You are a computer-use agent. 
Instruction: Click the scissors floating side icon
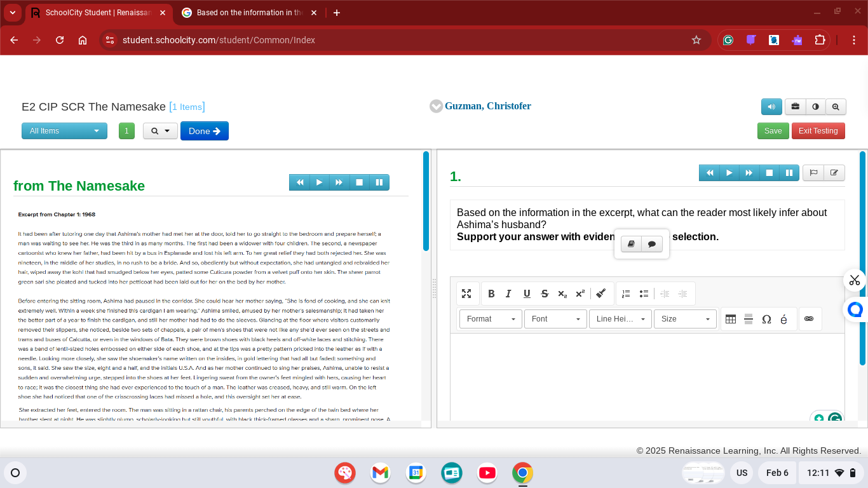click(855, 280)
